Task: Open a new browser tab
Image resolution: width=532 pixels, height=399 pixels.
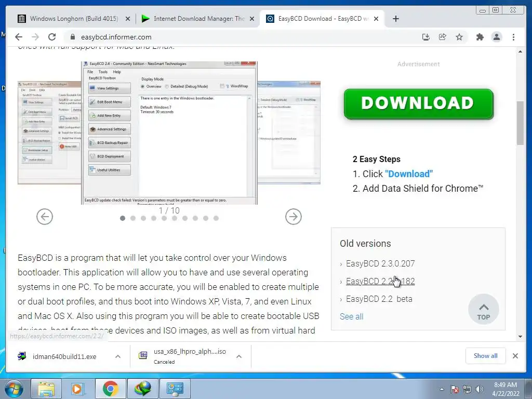Action: [395, 19]
